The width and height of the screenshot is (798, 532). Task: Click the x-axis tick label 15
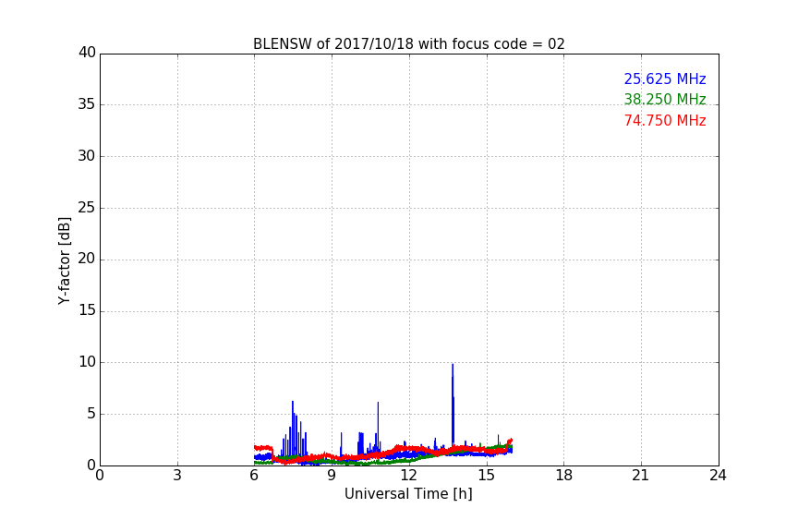(x=487, y=476)
